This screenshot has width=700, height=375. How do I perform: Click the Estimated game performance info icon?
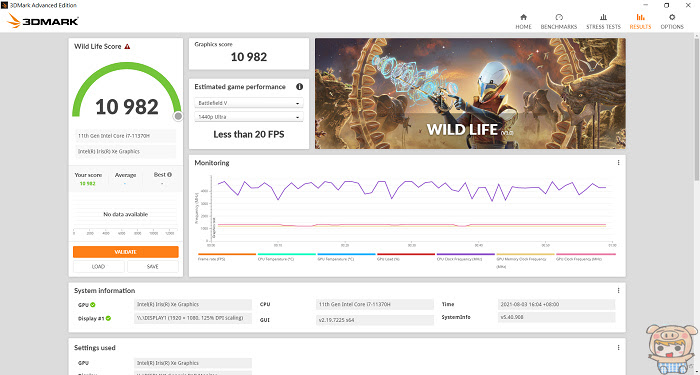[x=299, y=87]
